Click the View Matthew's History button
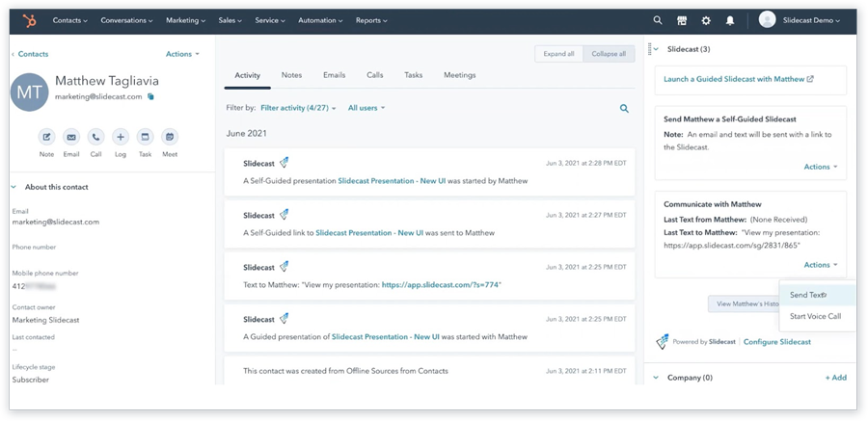Viewport: 868px width, 421px height. click(x=744, y=303)
